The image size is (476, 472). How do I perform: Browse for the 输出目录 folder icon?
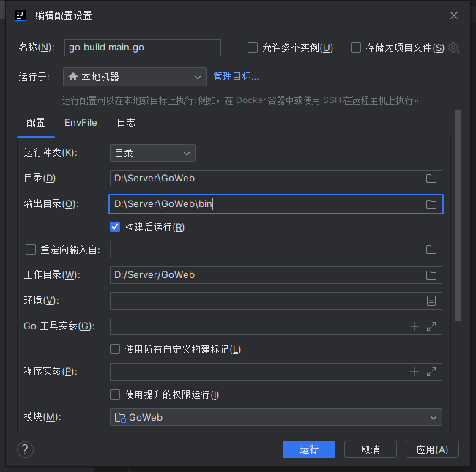click(x=431, y=204)
